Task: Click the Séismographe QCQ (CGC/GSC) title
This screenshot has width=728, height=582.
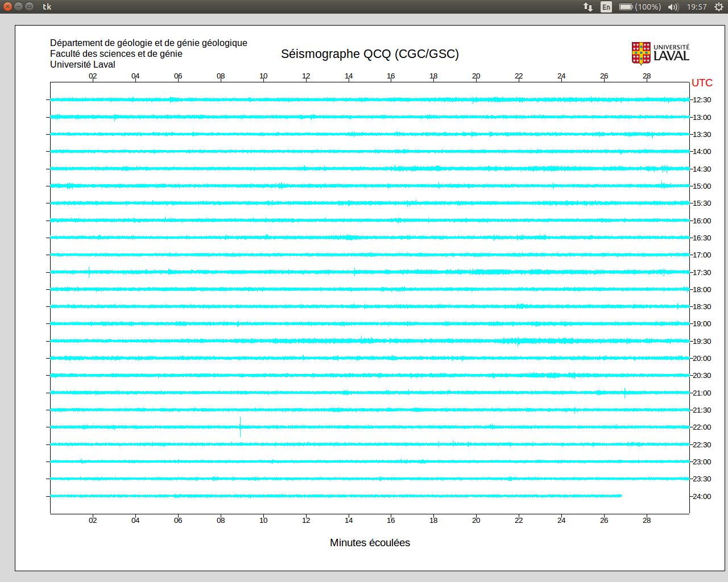Action: [370, 54]
